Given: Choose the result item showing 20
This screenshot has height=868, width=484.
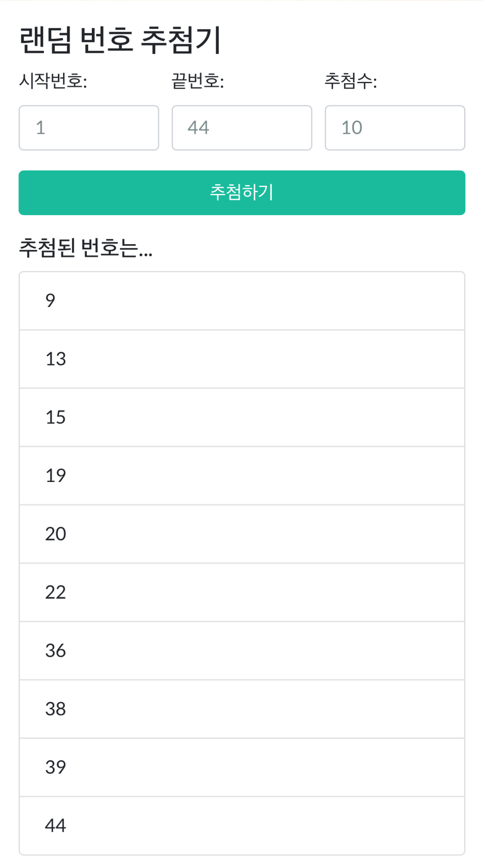Looking at the screenshot, I should click(242, 534).
